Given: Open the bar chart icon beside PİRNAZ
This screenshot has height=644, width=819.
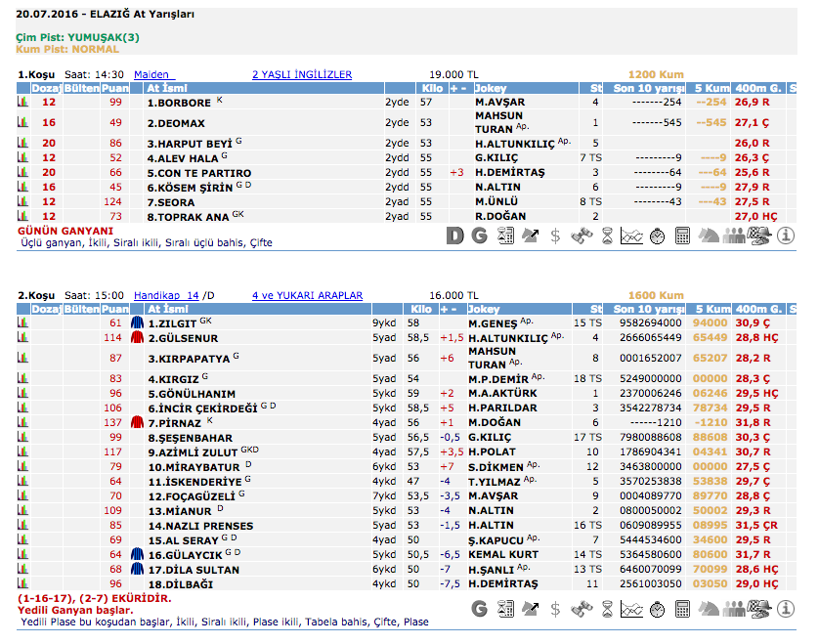Looking at the screenshot, I should tap(22, 422).
